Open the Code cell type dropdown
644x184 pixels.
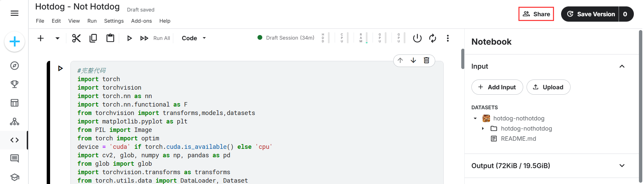194,38
